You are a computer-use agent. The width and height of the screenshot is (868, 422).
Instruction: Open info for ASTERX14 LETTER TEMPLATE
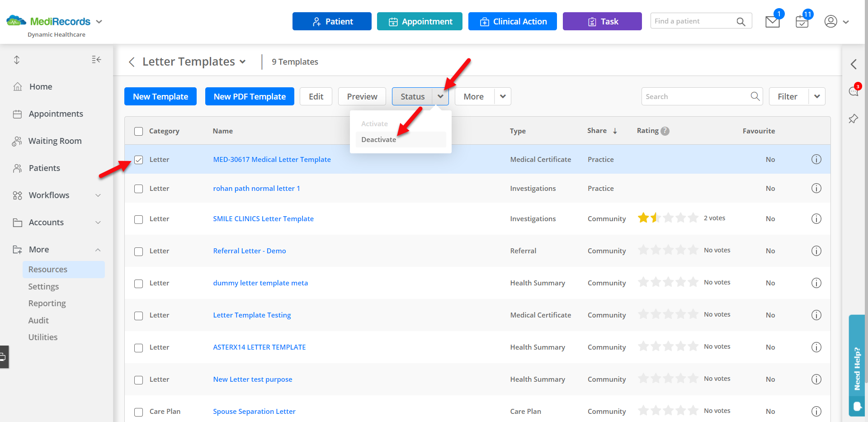816,347
